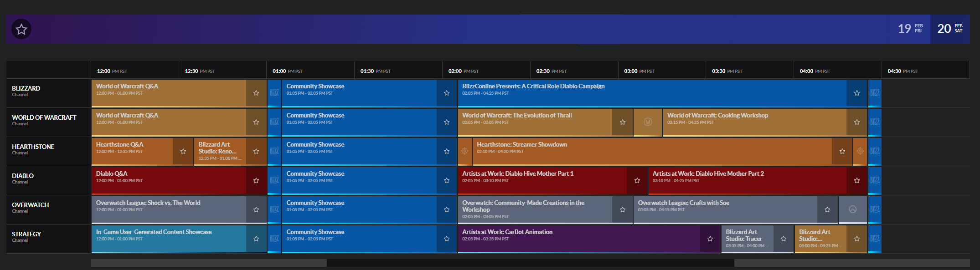Favorite In-Game User-Generated Content Showcase
The height and width of the screenshot is (270, 980).
(256, 239)
